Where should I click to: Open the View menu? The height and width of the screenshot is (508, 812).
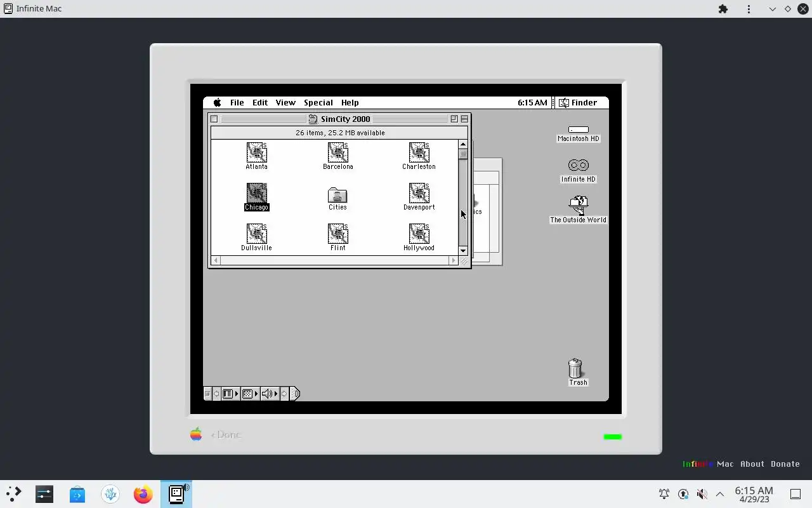[285, 102]
